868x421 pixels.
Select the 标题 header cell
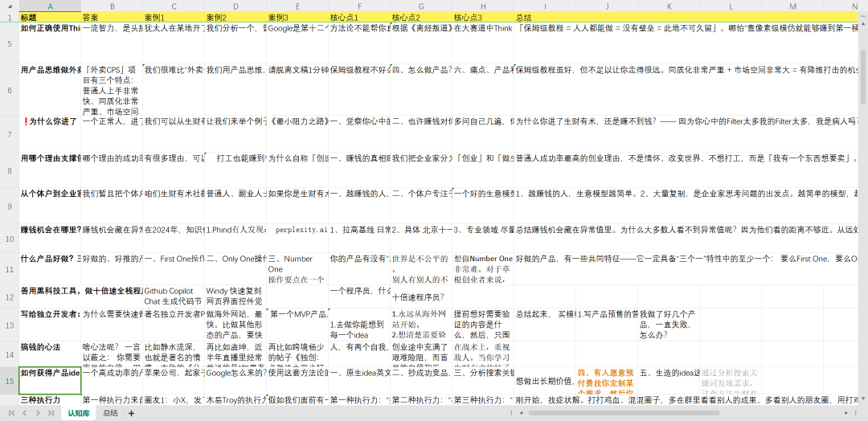pyautogui.click(x=51, y=17)
